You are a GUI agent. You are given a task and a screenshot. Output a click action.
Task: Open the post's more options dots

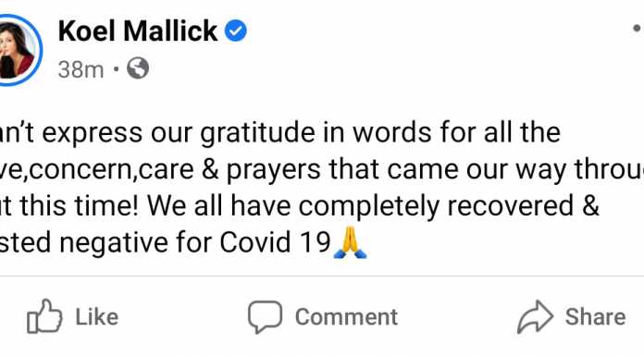click(637, 29)
